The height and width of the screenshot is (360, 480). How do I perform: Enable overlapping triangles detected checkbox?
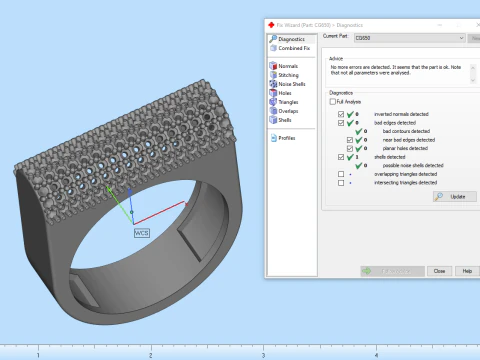coord(341,174)
